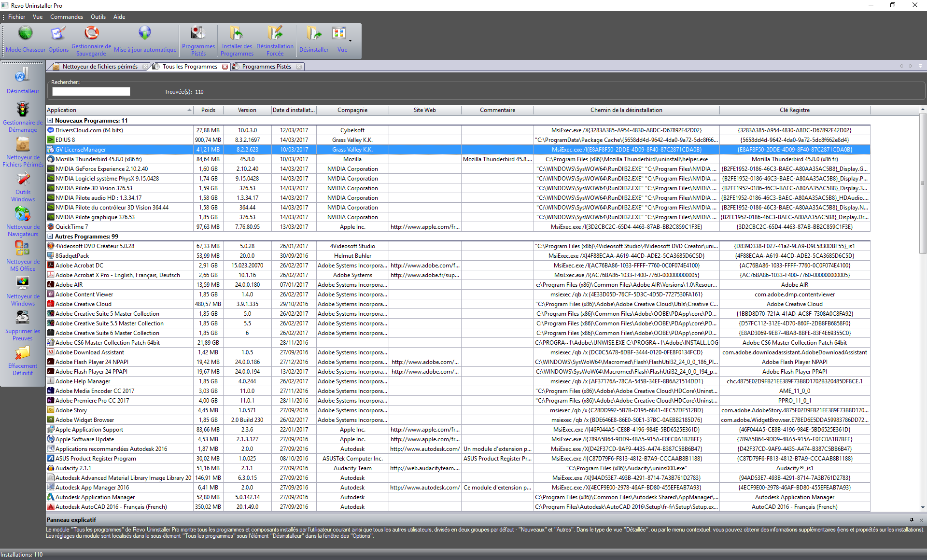This screenshot has height=560, width=927.
Task: Open Nettoyeur de Navigateurs sidebar tool
Action: 23,222
